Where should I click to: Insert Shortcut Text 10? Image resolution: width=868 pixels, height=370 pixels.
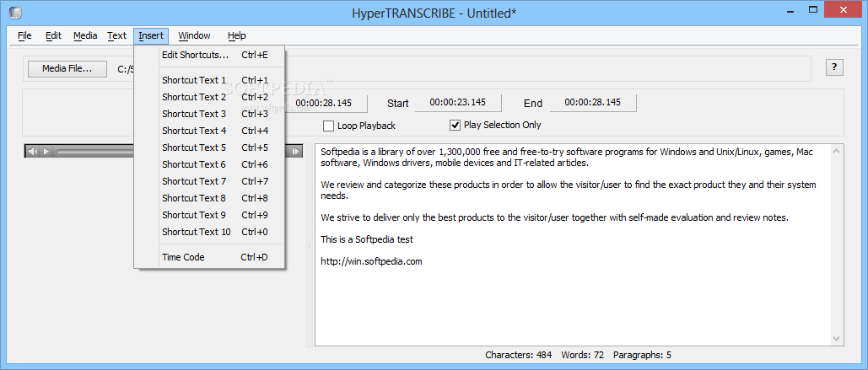point(209,232)
